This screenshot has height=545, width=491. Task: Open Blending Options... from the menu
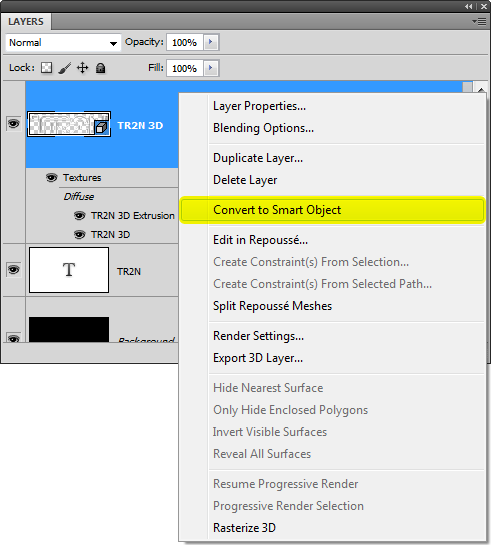click(263, 128)
